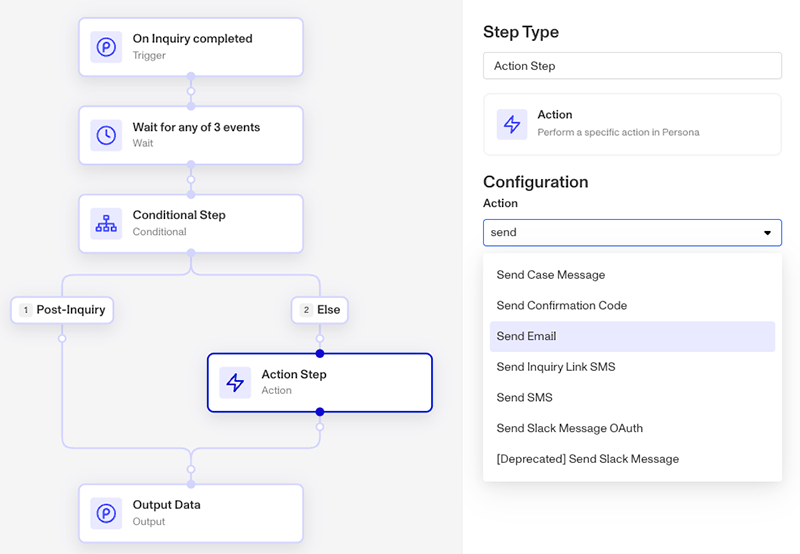This screenshot has width=800, height=554.
Task: Click the lightning icon in the Action type card
Action: 512,124
